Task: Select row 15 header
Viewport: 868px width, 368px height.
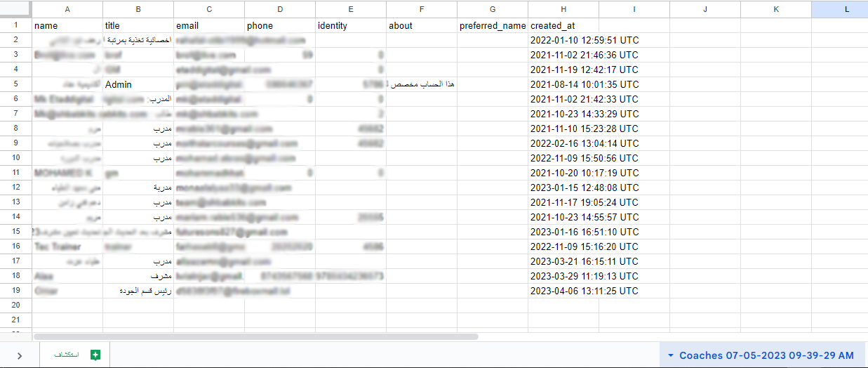Action: [15, 232]
